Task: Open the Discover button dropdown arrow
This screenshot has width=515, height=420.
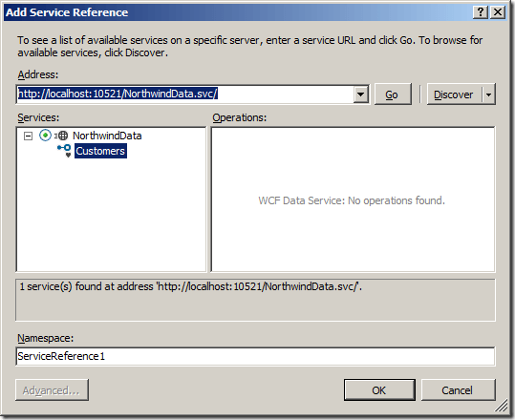Action: 489,94
